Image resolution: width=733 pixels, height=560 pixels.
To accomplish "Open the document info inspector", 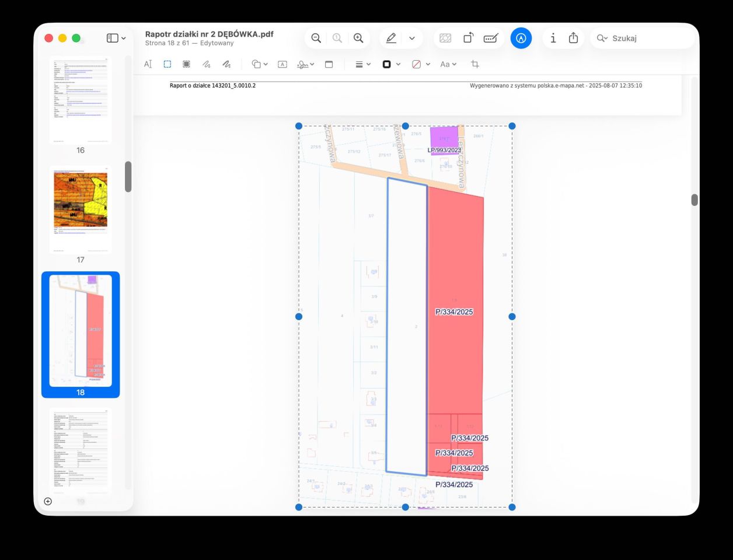I will pyautogui.click(x=553, y=38).
